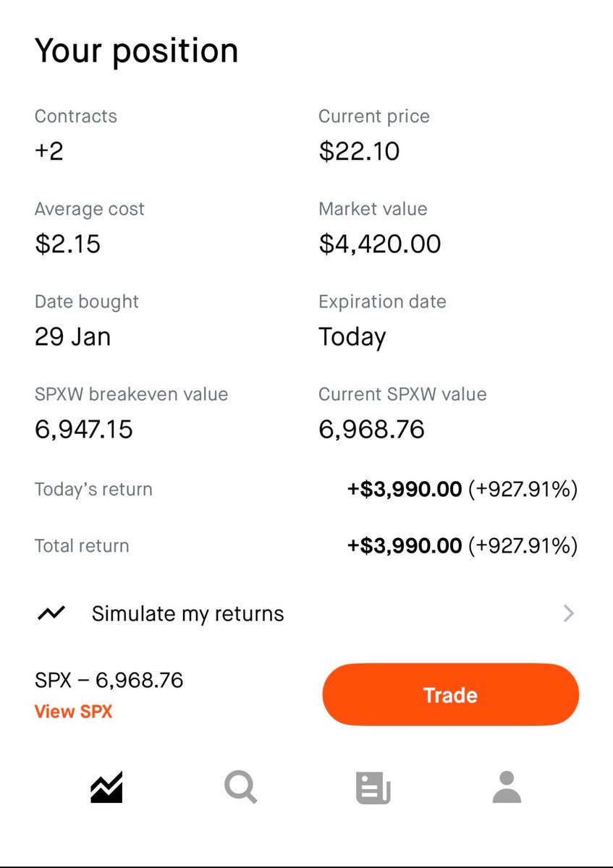613x868 pixels.
Task: Open the account profile tab icon
Action: [507, 787]
